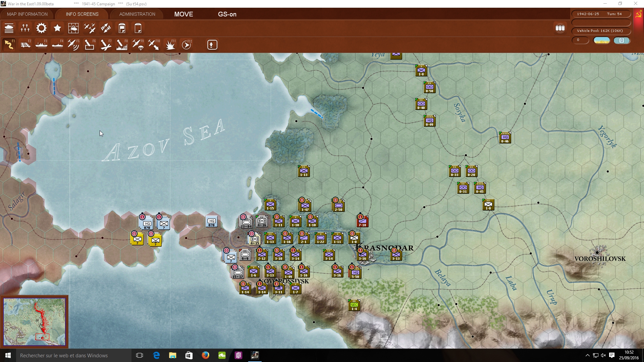Image resolution: width=644 pixels, height=362 pixels.
Task: Select Bomb Airfield mode F7 icon
Action: pos(106,45)
